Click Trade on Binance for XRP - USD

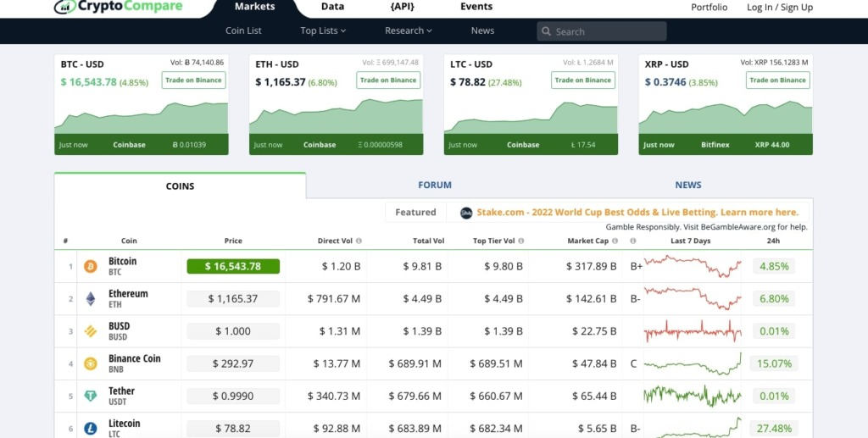[x=778, y=80]
